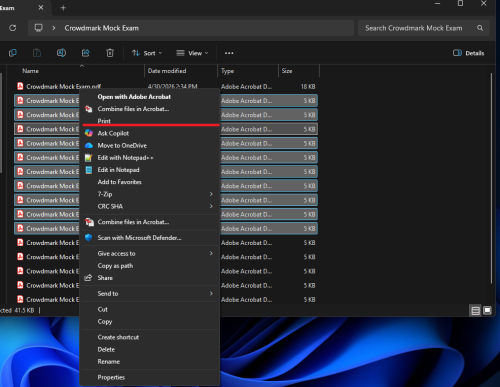
Task: Open a new tab with the plus button
Action: click(x=63, y=8)
